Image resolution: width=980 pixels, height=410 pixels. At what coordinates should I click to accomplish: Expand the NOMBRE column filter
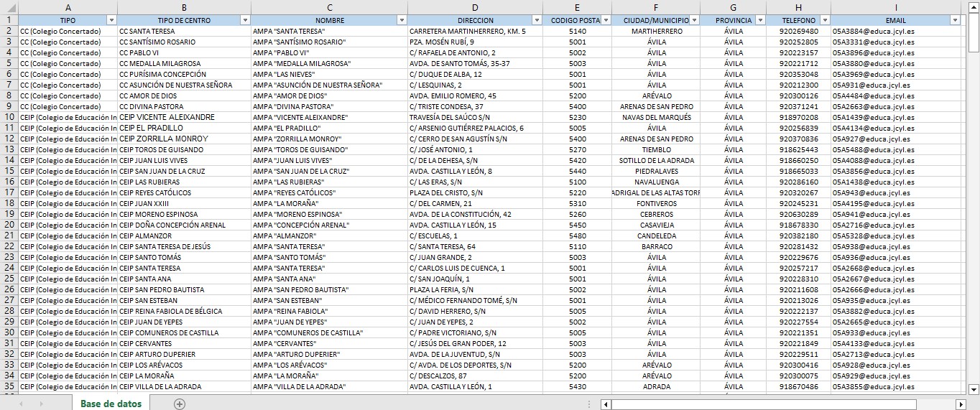pyautogui.click(x=402, y=21)
